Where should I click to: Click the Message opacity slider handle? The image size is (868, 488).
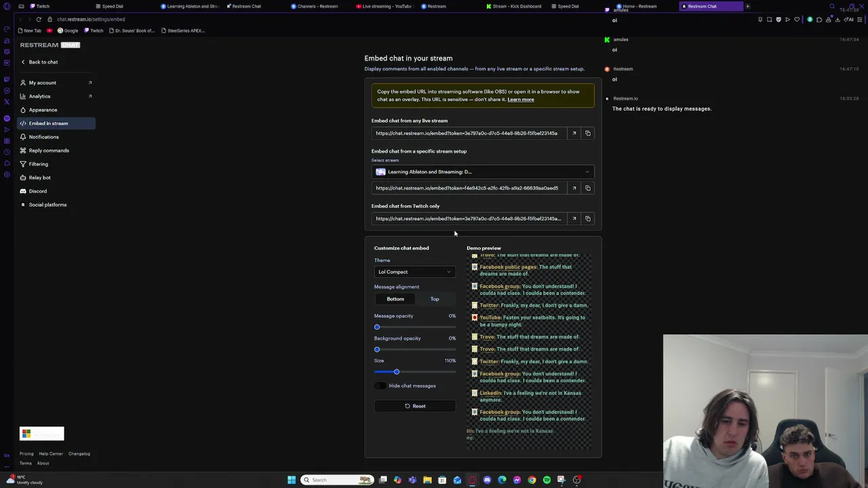[x=377, y=327]
